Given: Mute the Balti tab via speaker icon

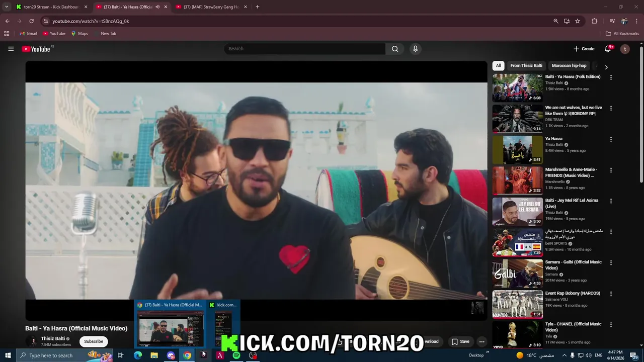Looking at the screenshot, I should 157,7.
